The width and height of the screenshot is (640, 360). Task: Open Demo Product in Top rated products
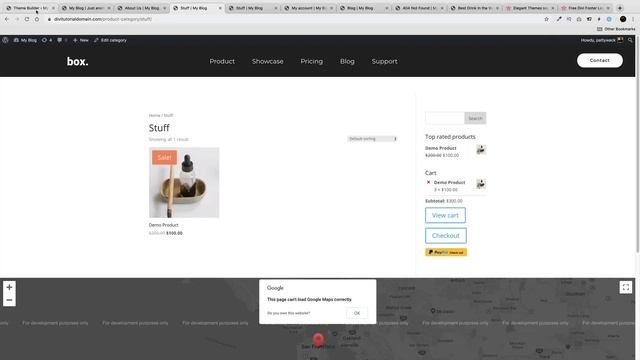click(440, 148)
